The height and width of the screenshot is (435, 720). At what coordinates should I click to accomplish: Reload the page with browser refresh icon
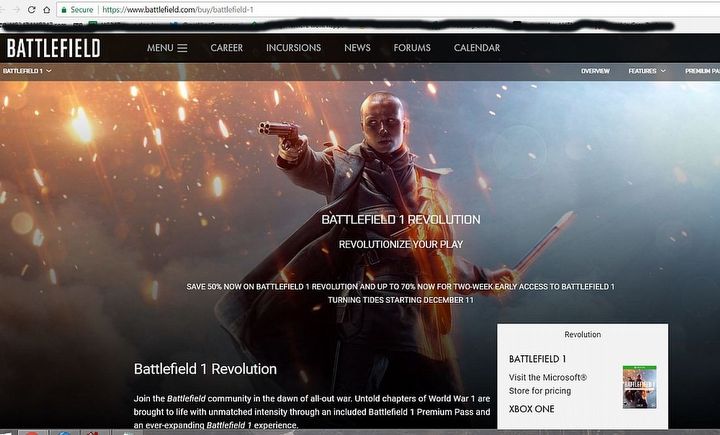(x=31, y=9)
